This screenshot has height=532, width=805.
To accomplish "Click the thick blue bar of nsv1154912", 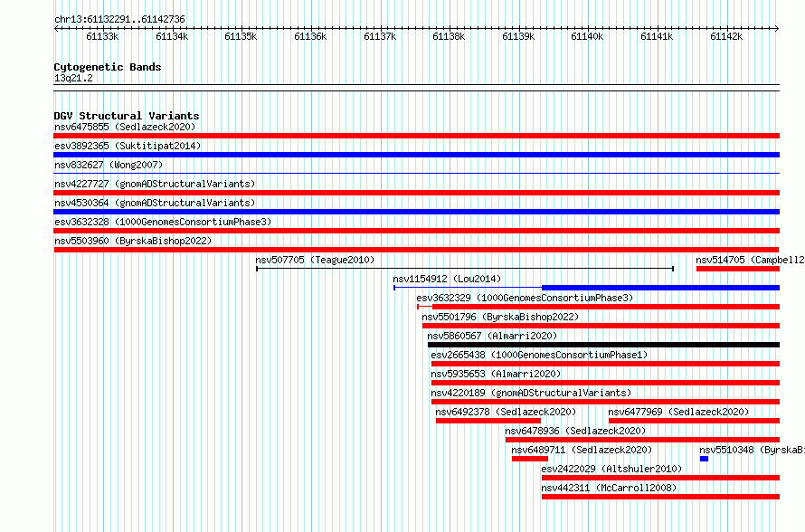I will click(660, 288).
